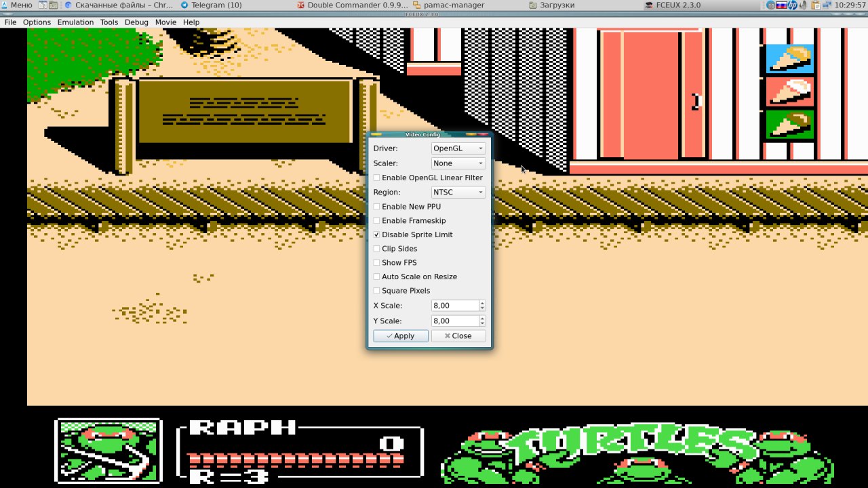Expand the Driver dropdown (OpenGL)
This screenshot has height=488, width=868.
pos(458,148)
